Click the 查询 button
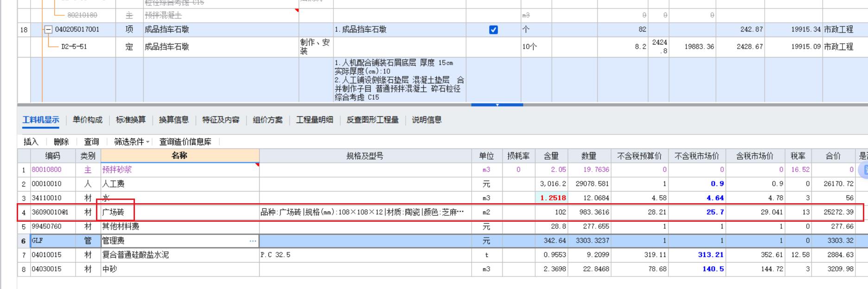 point(91,142)
